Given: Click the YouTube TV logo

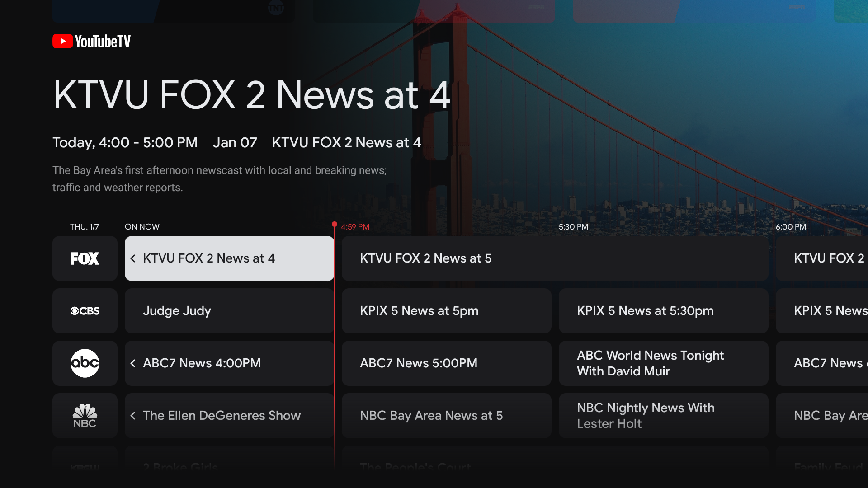Looking at the screenshot, I should pyautogui.click(x=91, y=41).
